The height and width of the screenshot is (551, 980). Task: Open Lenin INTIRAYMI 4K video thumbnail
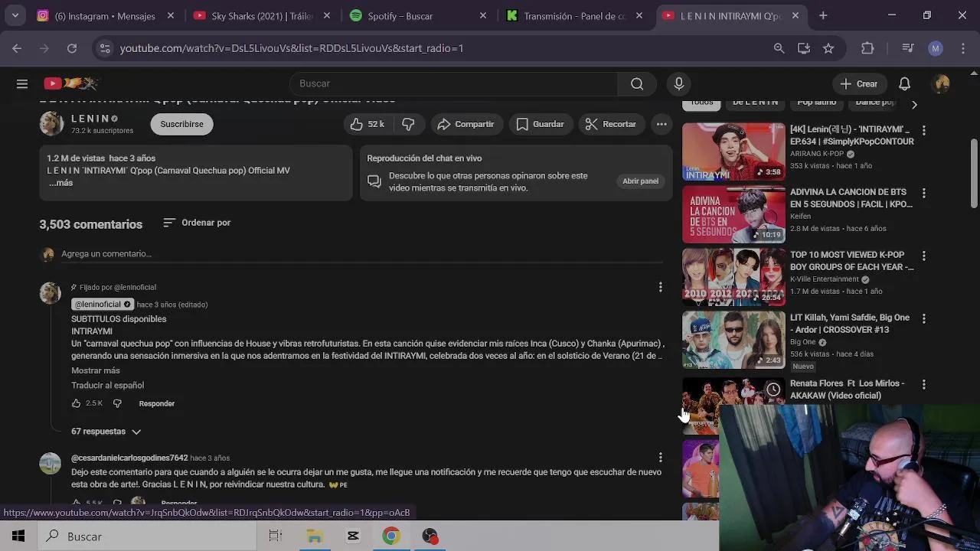coord(733,152)
